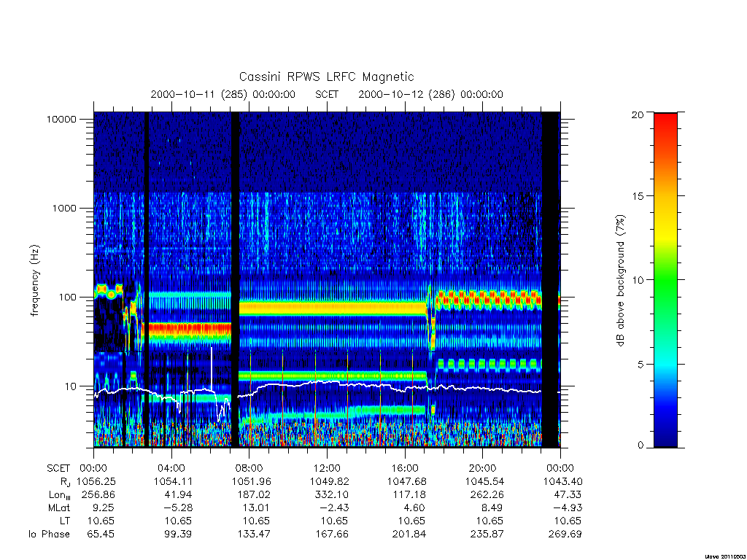Click the MLat row label
The image size is (747, 560).
pyautogui.click(x=59, y=508)
